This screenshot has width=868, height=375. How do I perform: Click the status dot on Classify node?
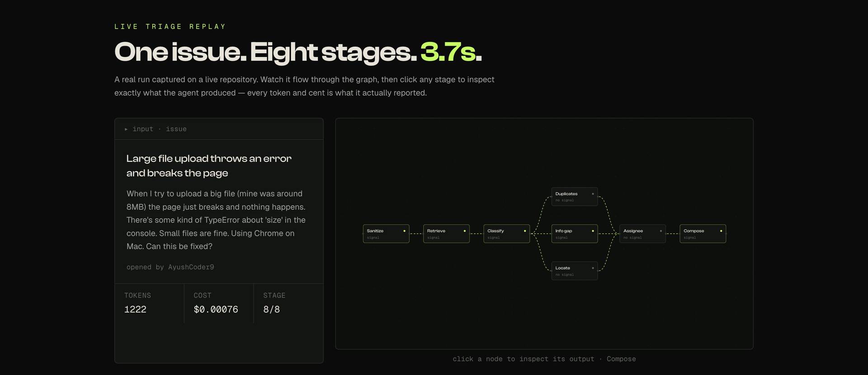tap(525, 231)
